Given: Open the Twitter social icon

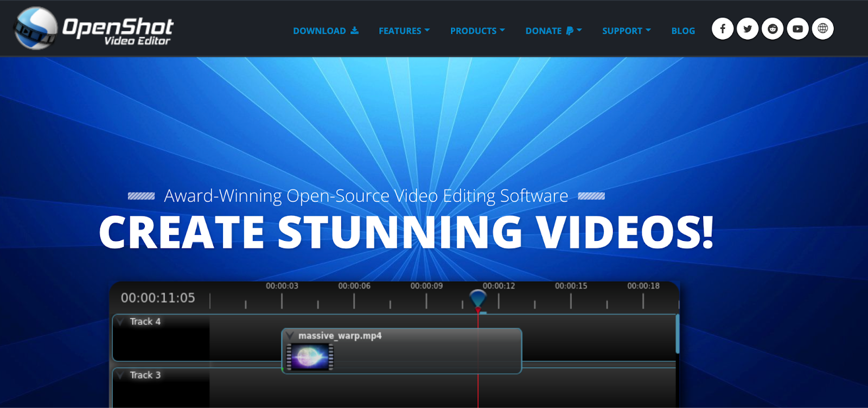Looking at the screenshot, I should pos(748,29).
